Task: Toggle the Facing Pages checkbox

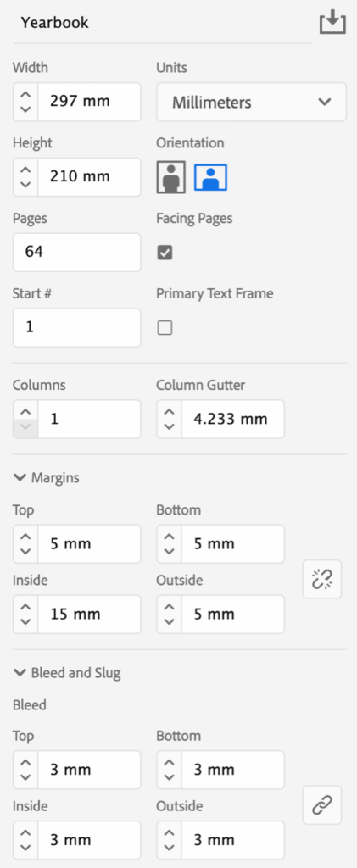Action: [x=165, y=253]
